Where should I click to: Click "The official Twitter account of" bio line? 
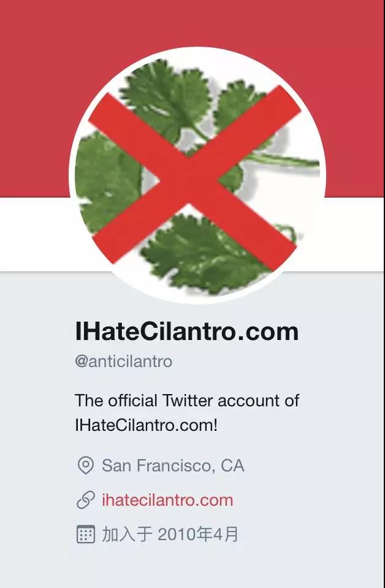point(187,401)
